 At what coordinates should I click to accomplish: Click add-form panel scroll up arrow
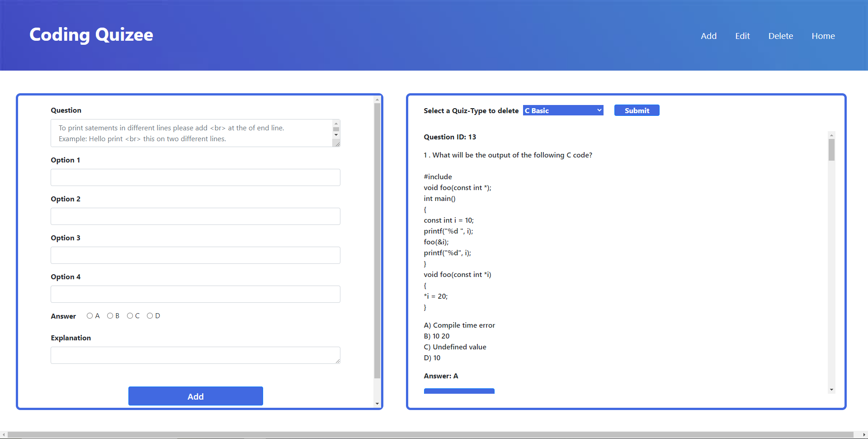coord(377,100)
